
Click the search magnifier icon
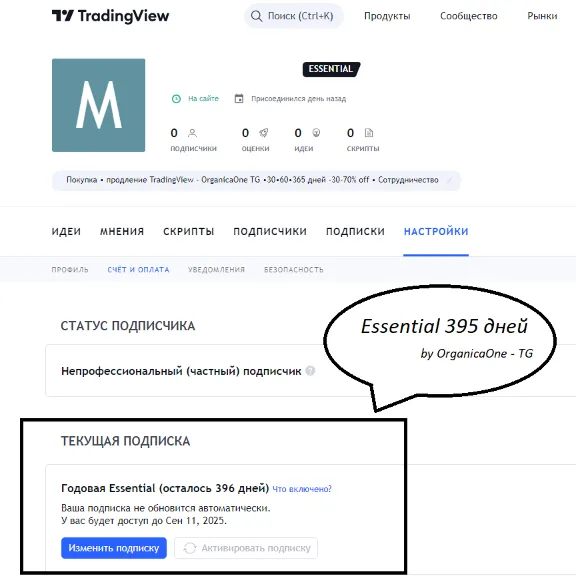tap(256, 16)
